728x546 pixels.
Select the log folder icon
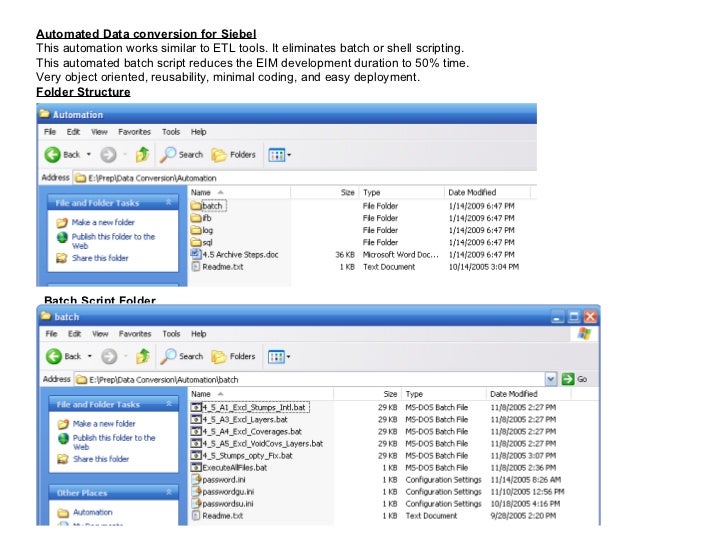point(196,230)
